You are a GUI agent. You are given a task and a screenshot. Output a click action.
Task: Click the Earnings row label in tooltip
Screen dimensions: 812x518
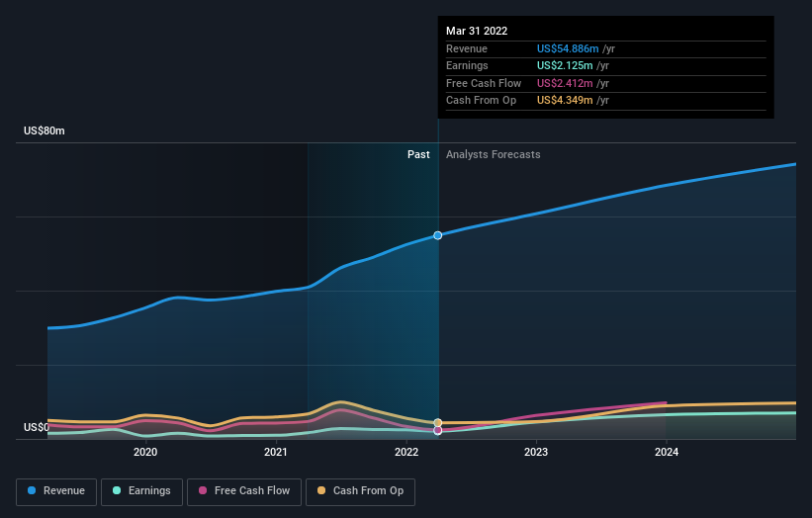(467, 65)
